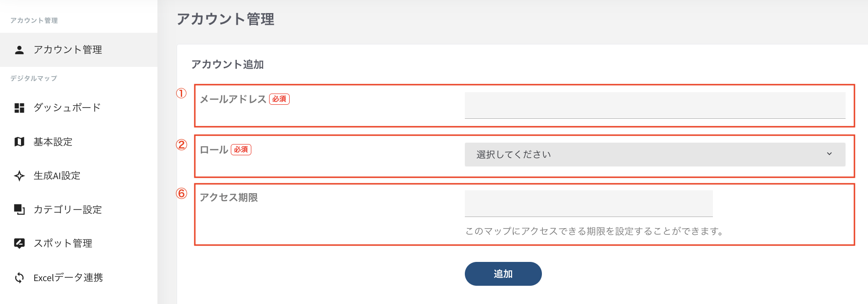Click the chevron arrow in the ロール dropdown
This screenshot has width=868, height=304.
(x=829, y=154)
